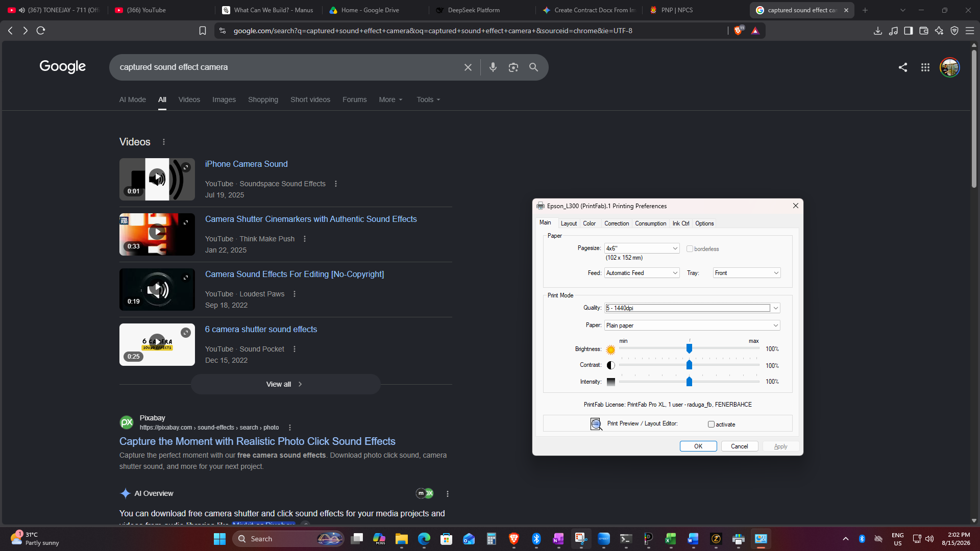This screenshot has height=551, width=980.
Task: Open the browser downloads icon
Action: point(878,31)
